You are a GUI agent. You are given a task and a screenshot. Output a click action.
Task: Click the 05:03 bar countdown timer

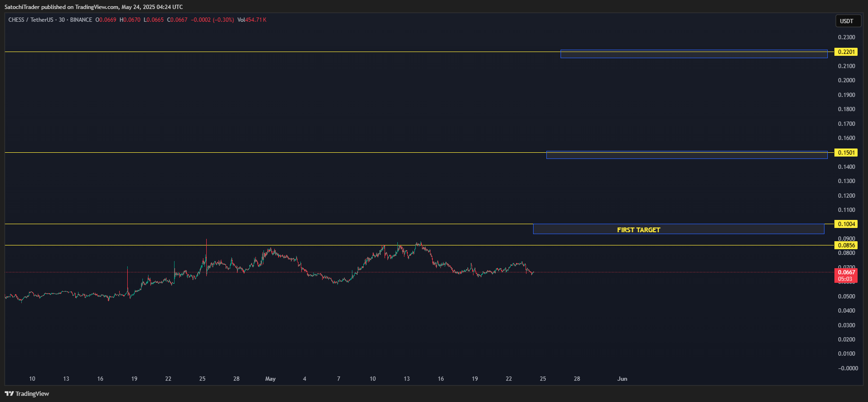click(x=845, y=279)
